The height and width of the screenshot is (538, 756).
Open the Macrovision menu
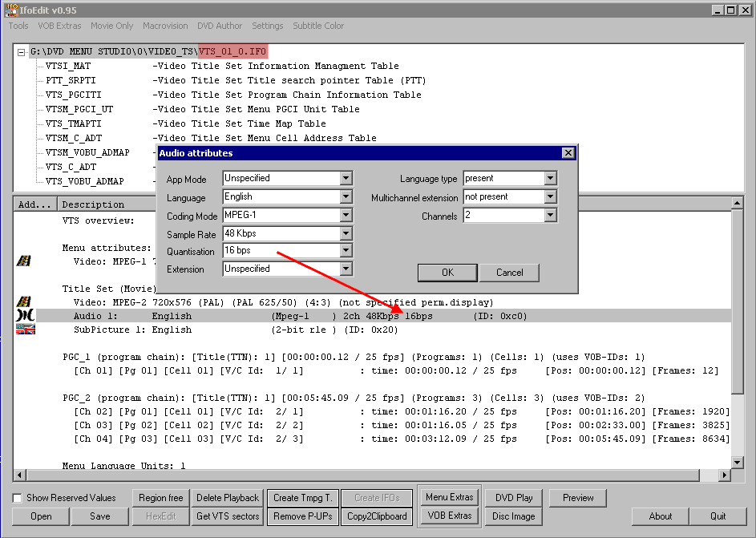(x=165, y=26)
